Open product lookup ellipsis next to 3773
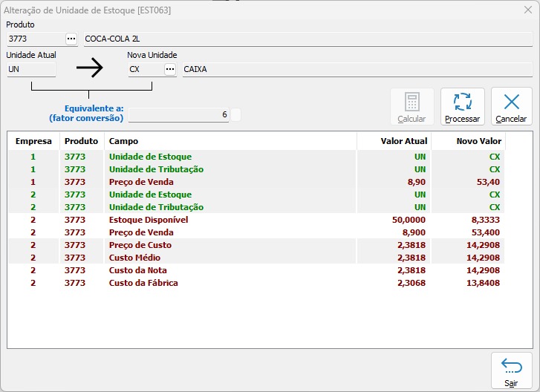 point(71,39)
